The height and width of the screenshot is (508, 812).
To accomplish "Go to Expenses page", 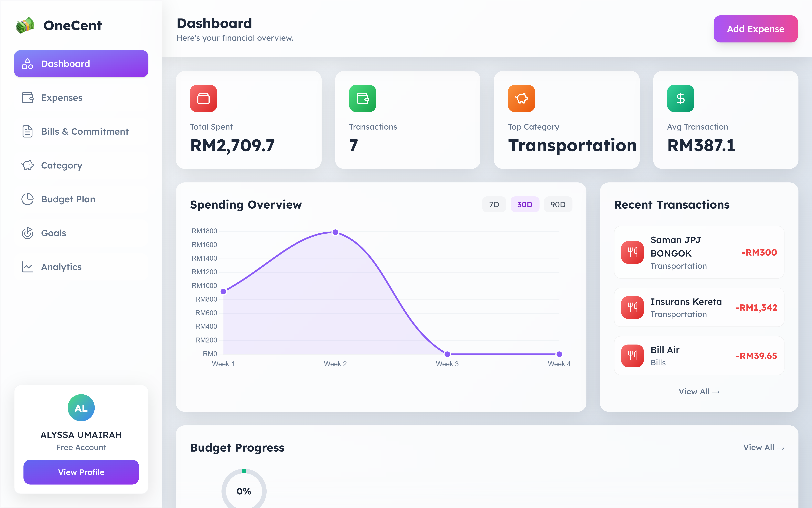I will pos(81,98).
